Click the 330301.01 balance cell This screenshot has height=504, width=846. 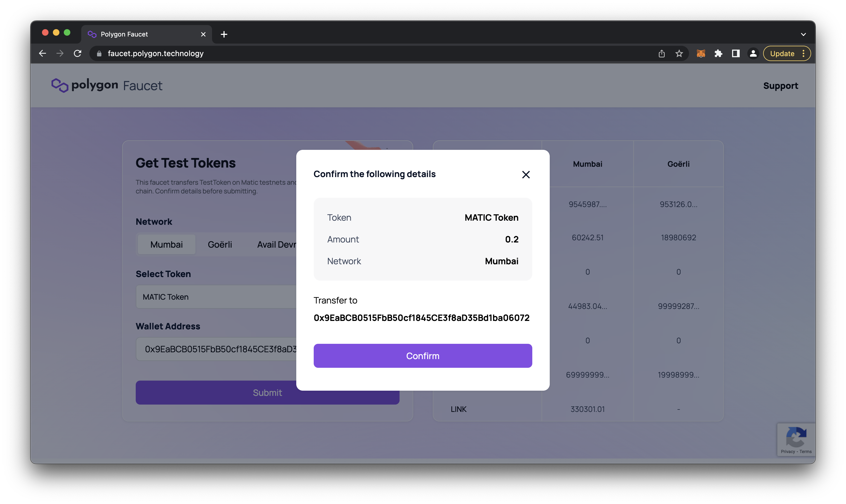click(587, 409)
